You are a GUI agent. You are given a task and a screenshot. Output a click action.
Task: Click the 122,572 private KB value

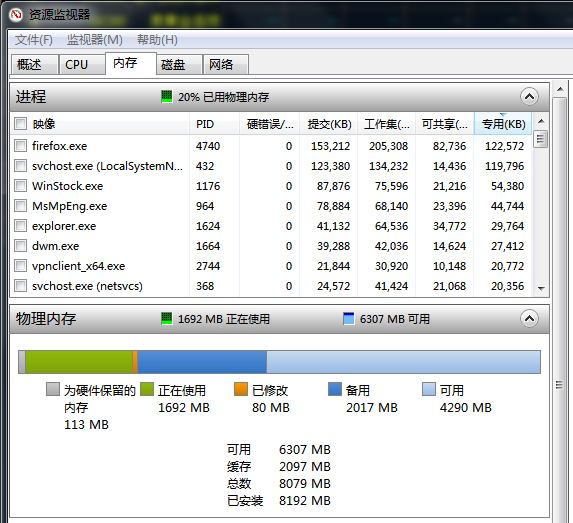(x=504, y=146)
